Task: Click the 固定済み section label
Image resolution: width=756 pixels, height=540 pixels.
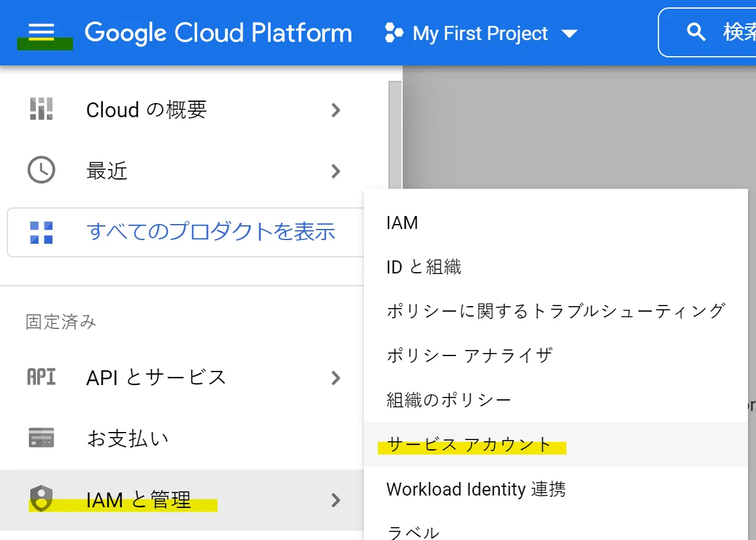Action: [x=61, y=322]
